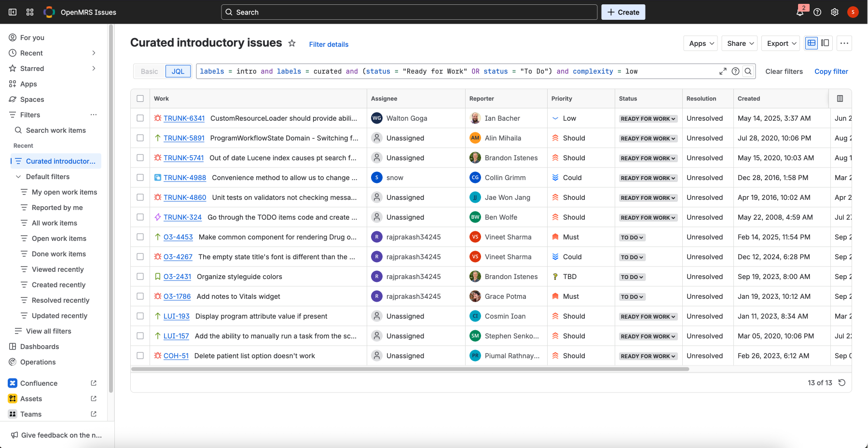The image size is (868, 448).
Task: Expand the JQL editor with the arrows icon
Action: [723, 71]
